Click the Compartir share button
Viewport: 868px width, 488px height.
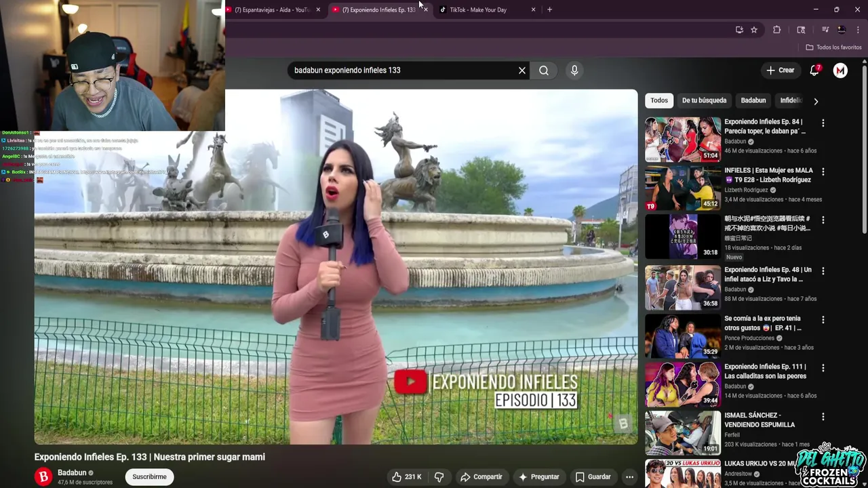click(x=481, y=477)
